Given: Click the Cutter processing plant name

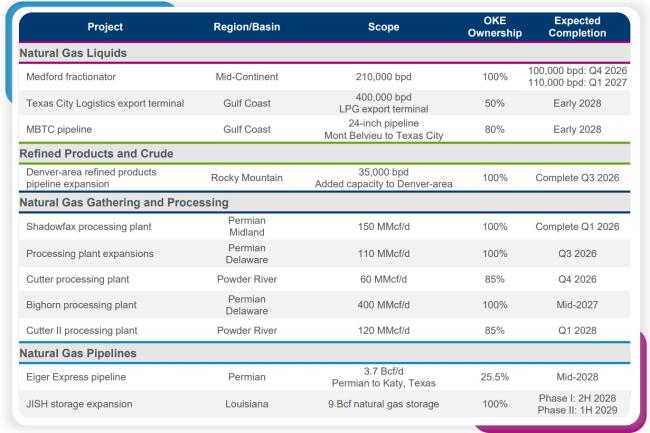Looking at the screenshot, I should point(78,279).
